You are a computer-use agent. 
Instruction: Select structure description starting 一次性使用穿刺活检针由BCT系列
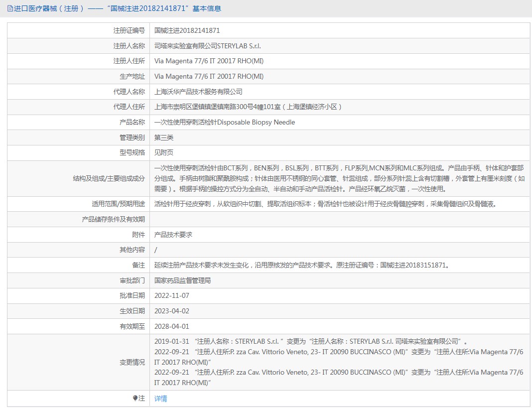(339, 178)
